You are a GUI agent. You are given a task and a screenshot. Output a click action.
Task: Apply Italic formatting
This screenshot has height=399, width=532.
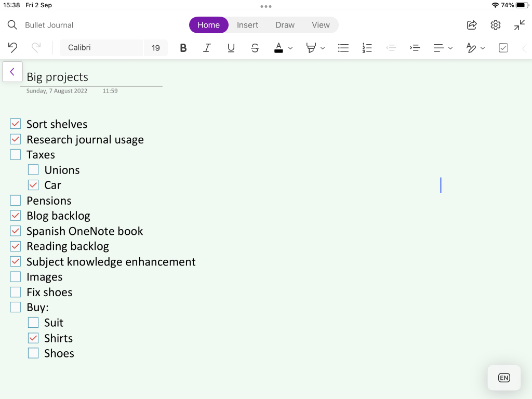pos(207,48)
